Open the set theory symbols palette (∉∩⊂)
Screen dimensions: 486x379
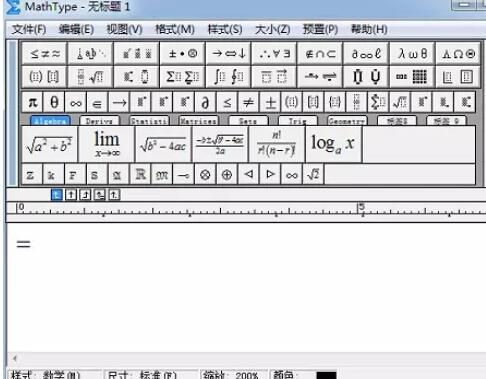(x=320, y=53)
